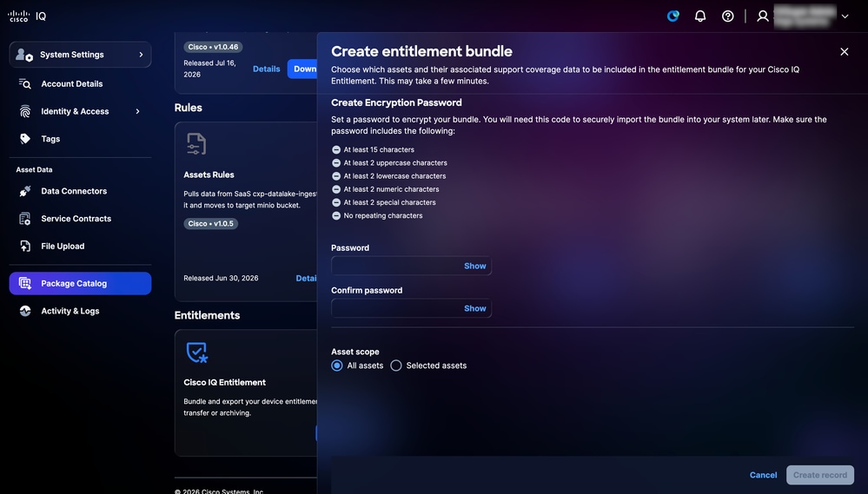Click the 'At least 2 special characters' status icon

pos(336,202)
